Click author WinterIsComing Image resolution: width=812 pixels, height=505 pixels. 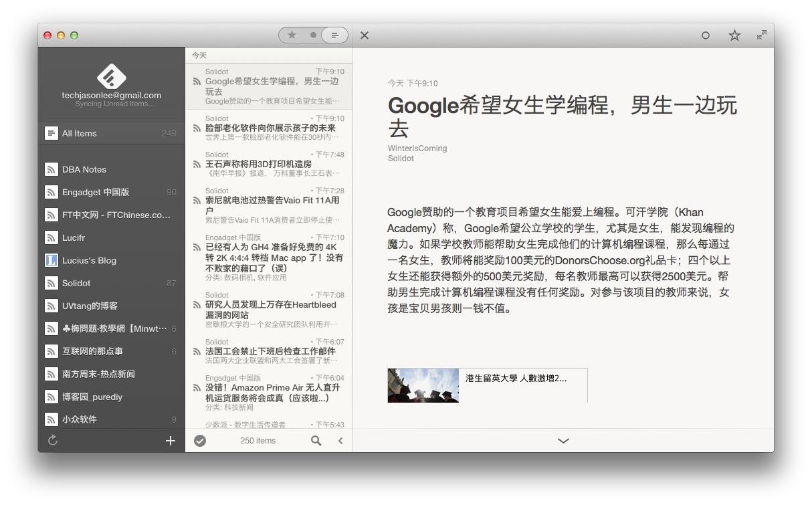[417, 148]
